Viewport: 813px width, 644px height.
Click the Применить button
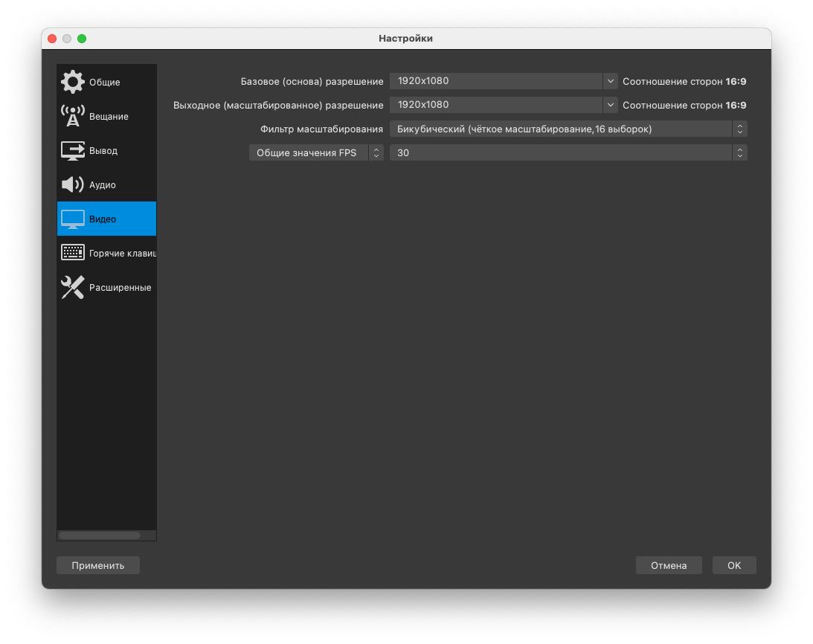98,565
